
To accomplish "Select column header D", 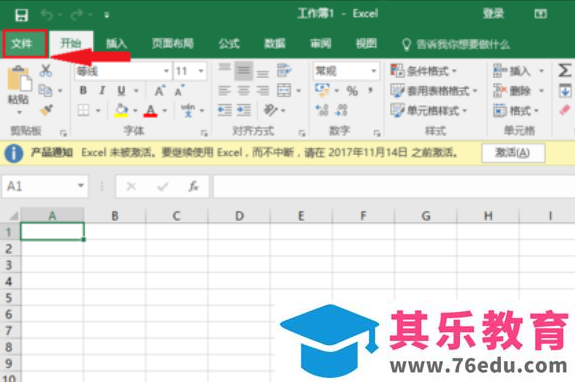I will 239,216.
